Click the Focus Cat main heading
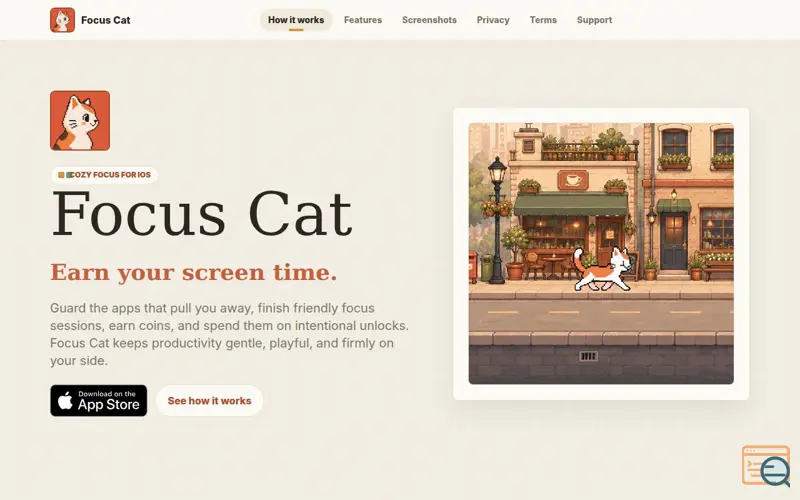 click(x=202, y=214)
